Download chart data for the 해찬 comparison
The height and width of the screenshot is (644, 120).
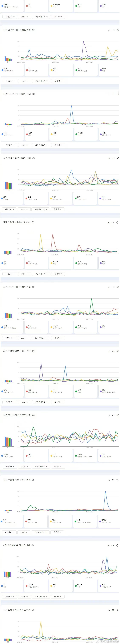pos(109,351)
